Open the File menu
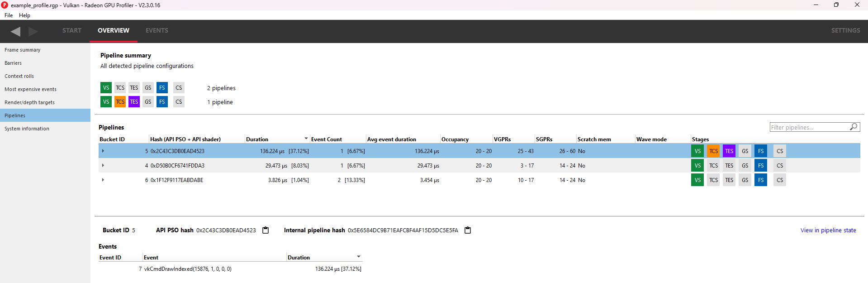The width and height of the screenshot is (868, 283). 9,15
